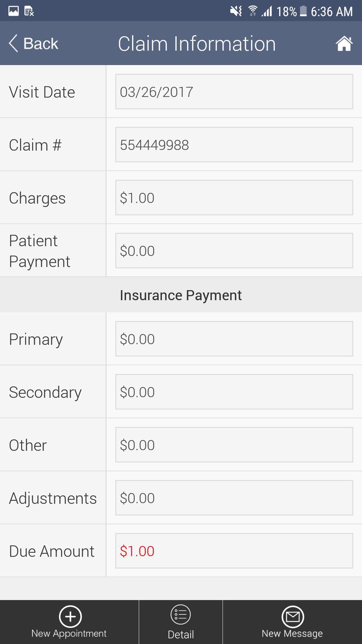Select the Secondary insurance payment field
Screen dimensions: 362x644
[234, 392]
